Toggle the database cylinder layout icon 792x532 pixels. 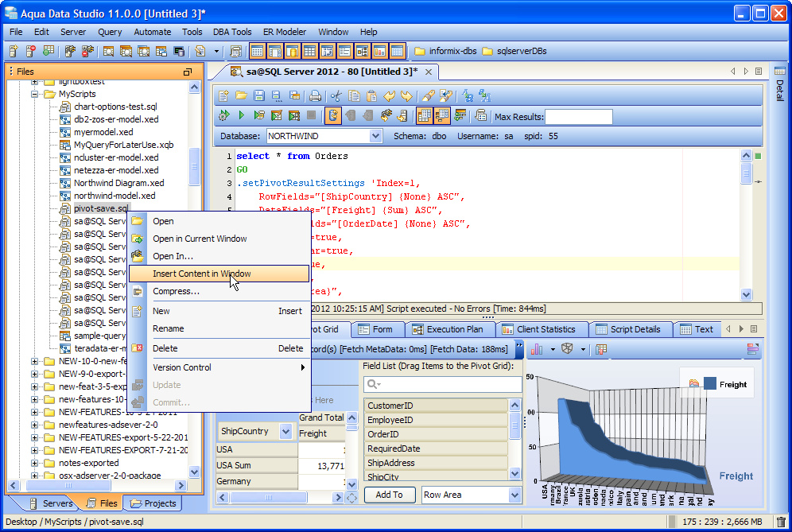292,51
